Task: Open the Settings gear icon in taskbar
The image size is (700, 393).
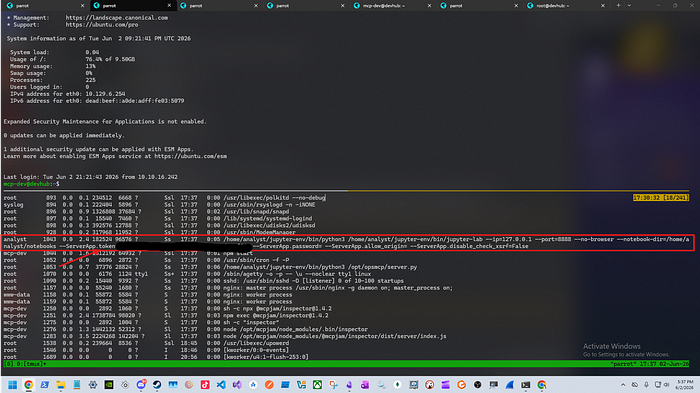Action: click(93, 385)
